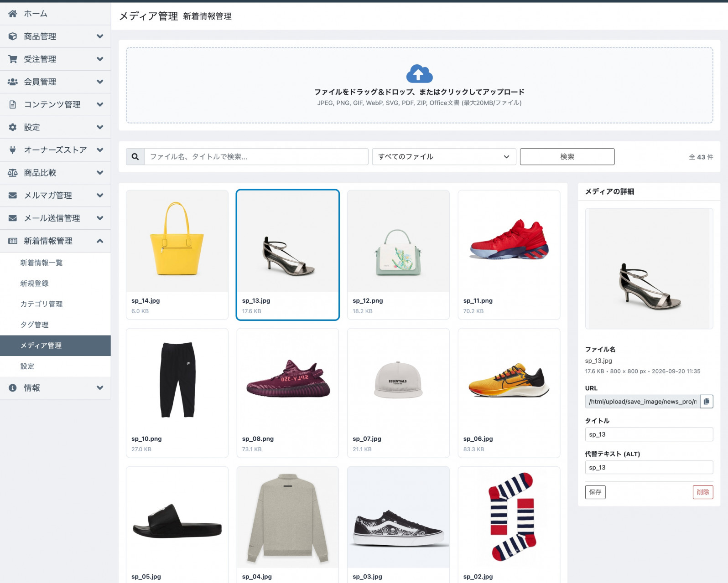
Task: Click the info circle icon for 情報
Action: click(13, 388)
